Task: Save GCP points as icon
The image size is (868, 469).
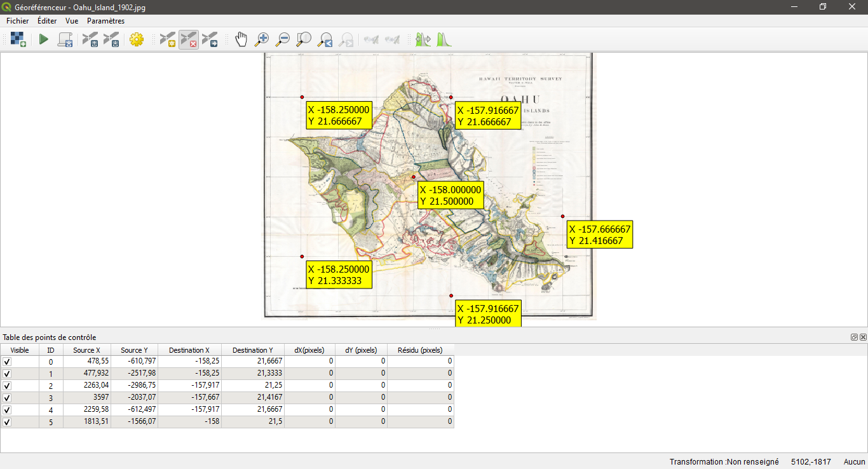Action: (x=111, y=39)
